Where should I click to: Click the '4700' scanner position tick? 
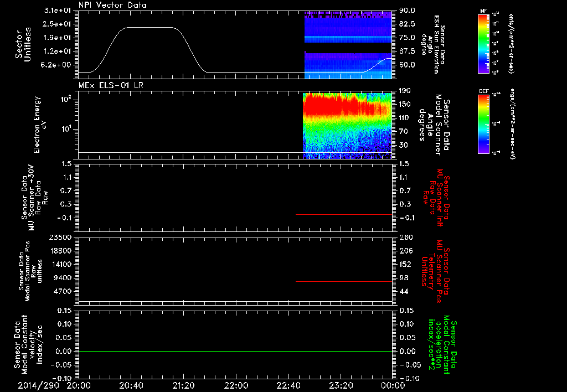62,291
